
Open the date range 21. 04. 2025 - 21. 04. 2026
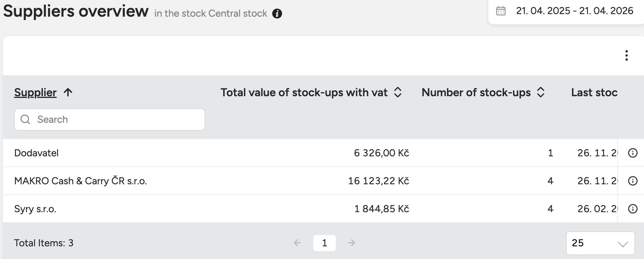575,11
